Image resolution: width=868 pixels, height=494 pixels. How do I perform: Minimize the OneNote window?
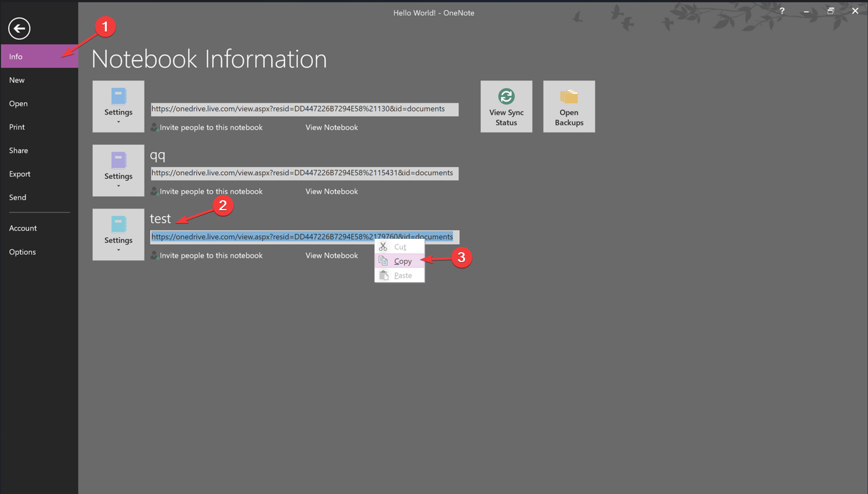806,11
